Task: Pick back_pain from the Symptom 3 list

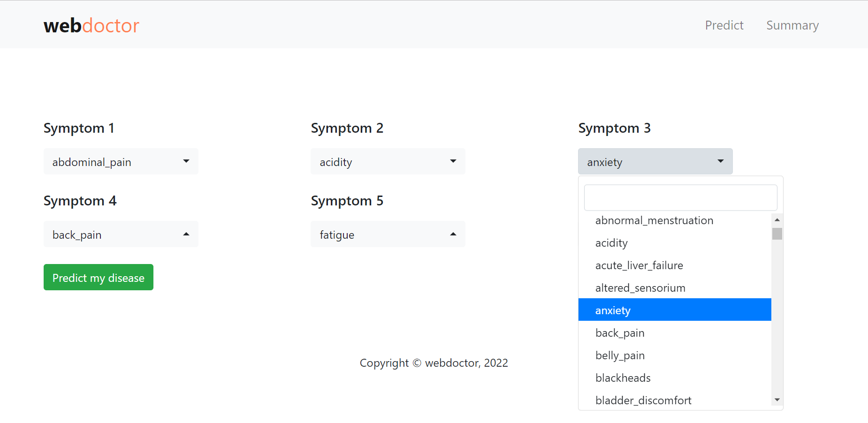Action: point(619,332)
